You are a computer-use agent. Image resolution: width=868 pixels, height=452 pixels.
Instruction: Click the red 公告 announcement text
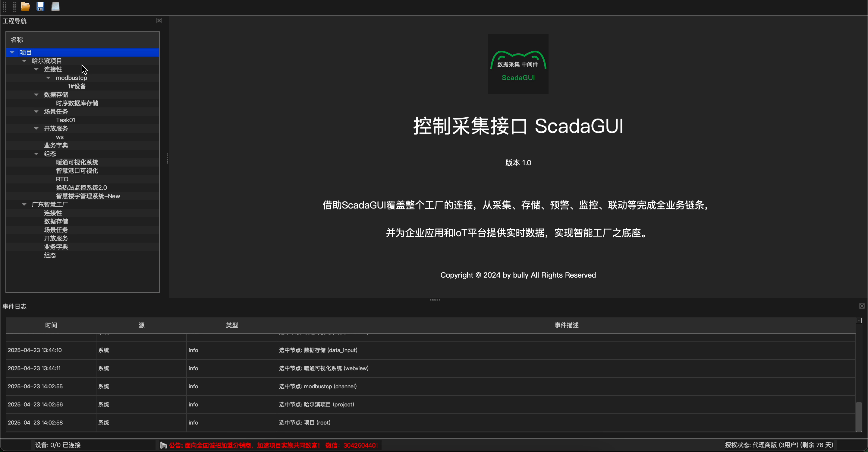click(x=273, y=445)
